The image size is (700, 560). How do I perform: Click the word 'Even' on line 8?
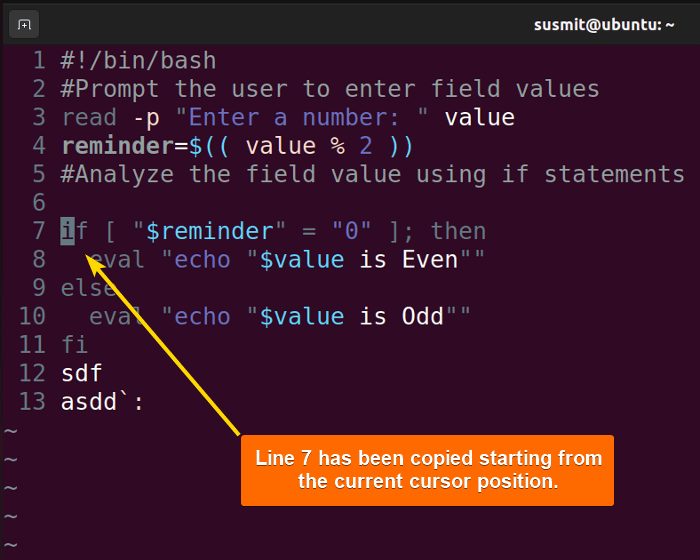tap(430, 259)
